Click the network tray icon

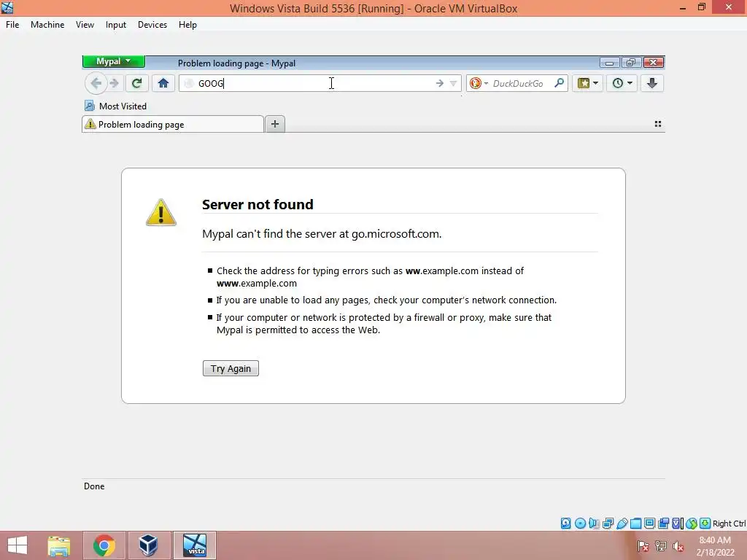pos(660,545)
